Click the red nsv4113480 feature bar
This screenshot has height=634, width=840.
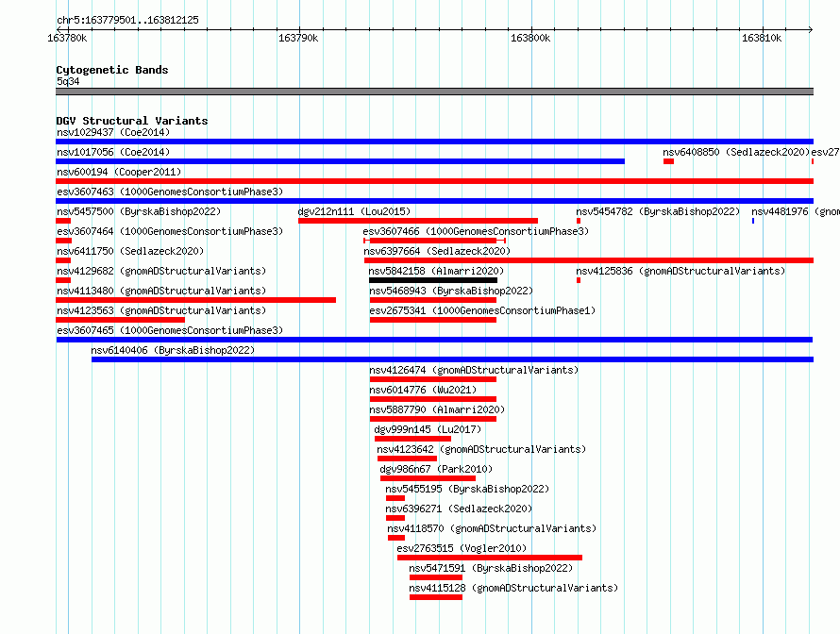point(195,300)
